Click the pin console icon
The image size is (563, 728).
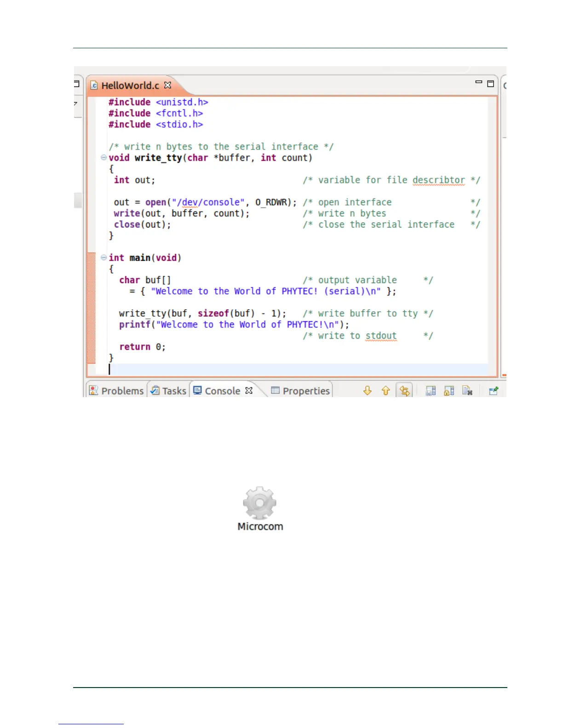(x=494, y=391)
